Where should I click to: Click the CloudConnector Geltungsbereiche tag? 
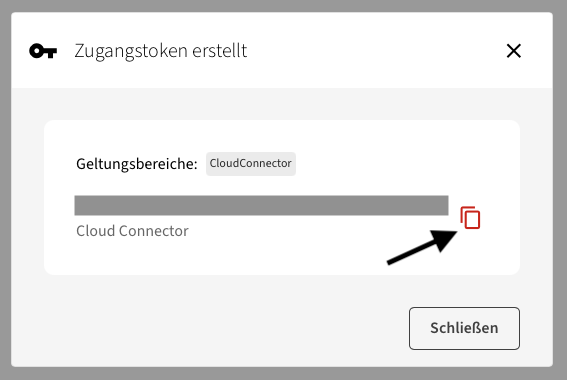tap(251, 164)
